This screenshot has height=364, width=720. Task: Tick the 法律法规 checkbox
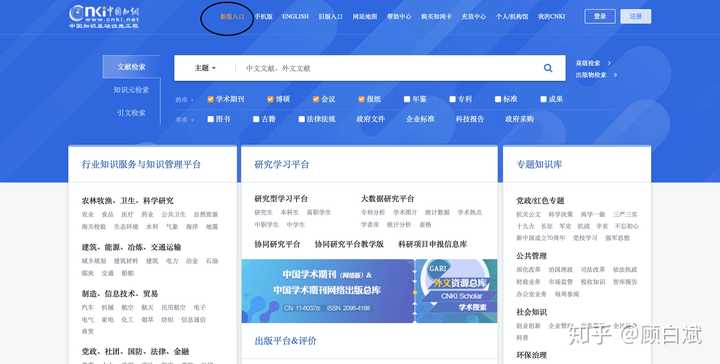point(301,119)
